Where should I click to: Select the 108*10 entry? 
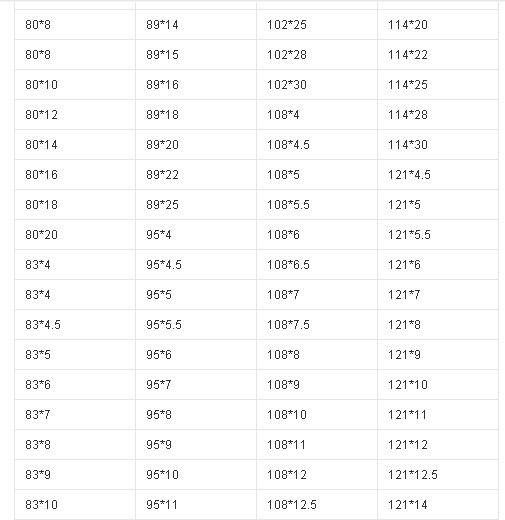click(317, 415)
